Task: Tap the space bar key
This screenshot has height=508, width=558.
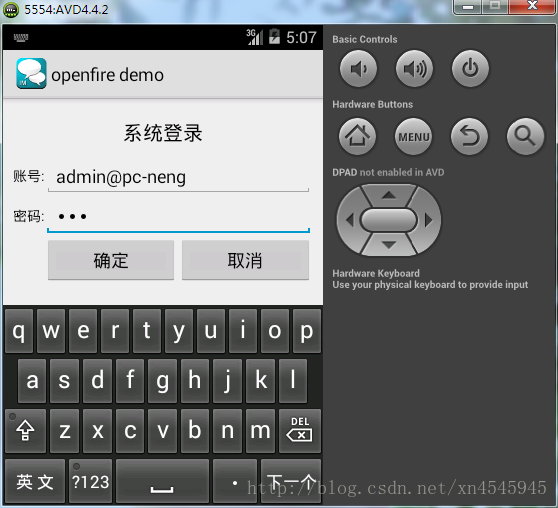Action: point(162,481)
